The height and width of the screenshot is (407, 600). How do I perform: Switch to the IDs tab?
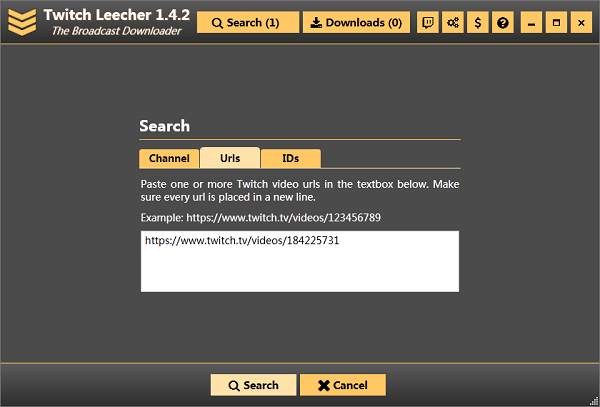291,158
